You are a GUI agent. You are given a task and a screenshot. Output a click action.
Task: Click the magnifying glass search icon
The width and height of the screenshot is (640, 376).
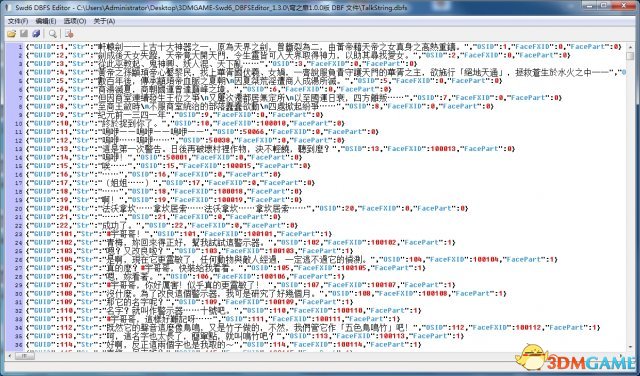coord(52,33)
